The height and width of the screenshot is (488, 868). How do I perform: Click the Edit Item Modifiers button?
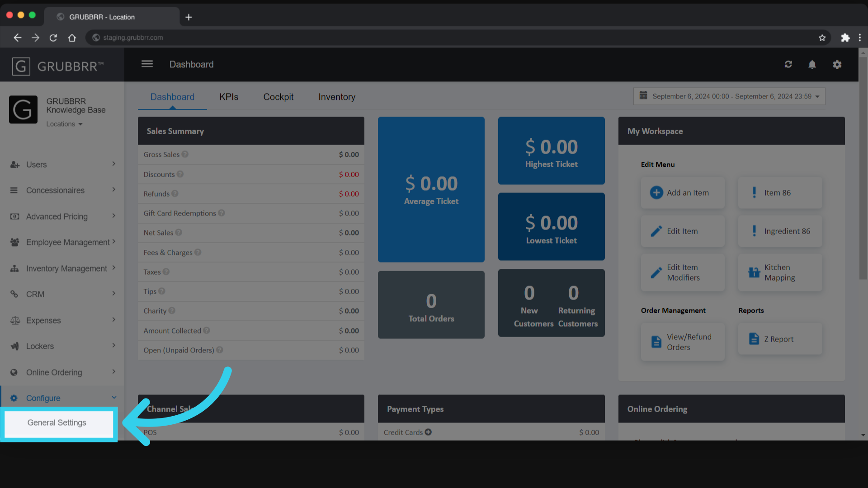683,272
